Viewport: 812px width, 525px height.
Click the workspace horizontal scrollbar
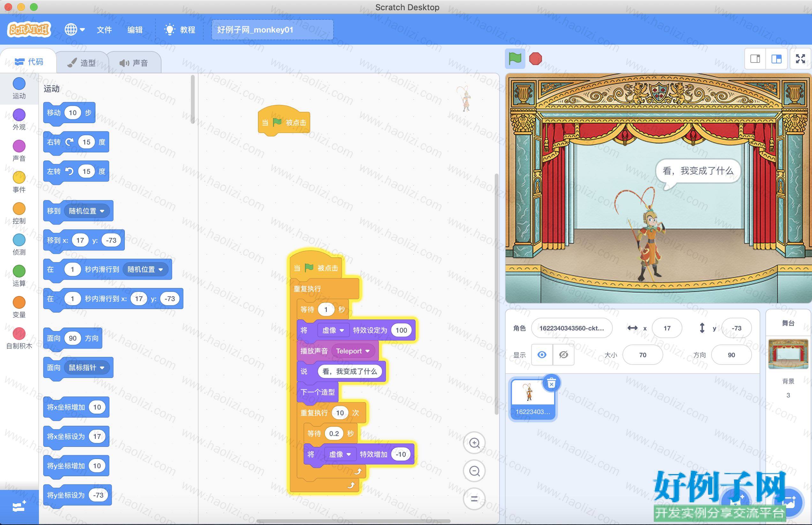coord(353,521)
